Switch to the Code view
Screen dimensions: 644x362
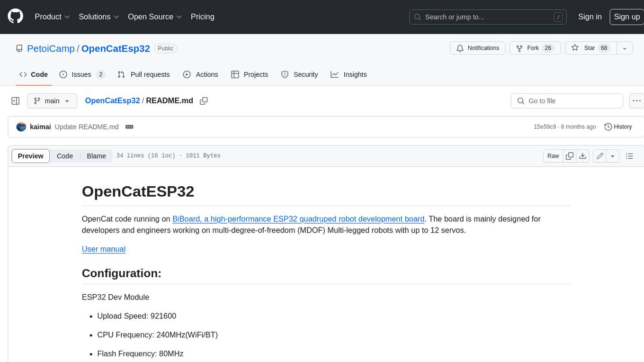pos(65,156)
